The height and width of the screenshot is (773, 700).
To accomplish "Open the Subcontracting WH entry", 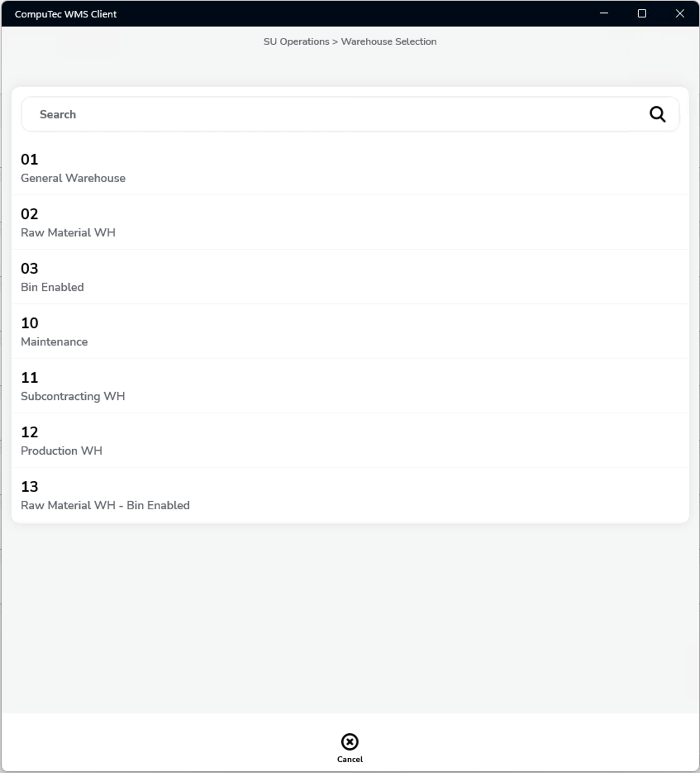I will (x=73, y=396).
